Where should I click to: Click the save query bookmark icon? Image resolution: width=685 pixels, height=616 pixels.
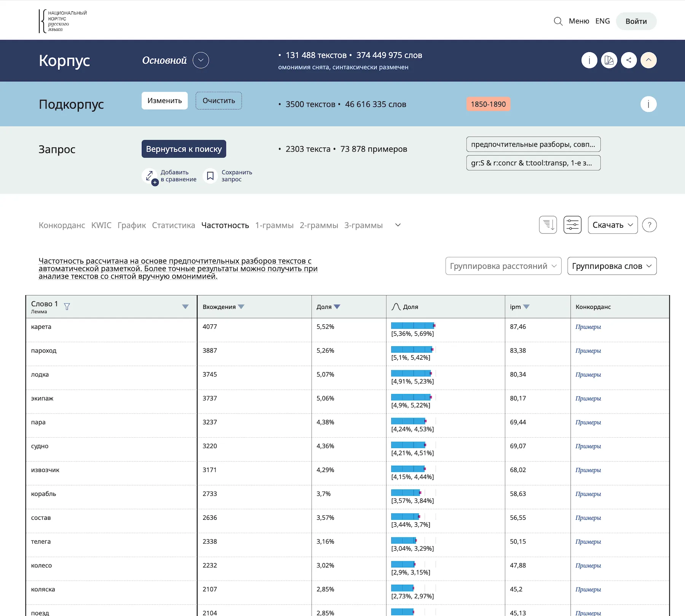coord(210,176)
